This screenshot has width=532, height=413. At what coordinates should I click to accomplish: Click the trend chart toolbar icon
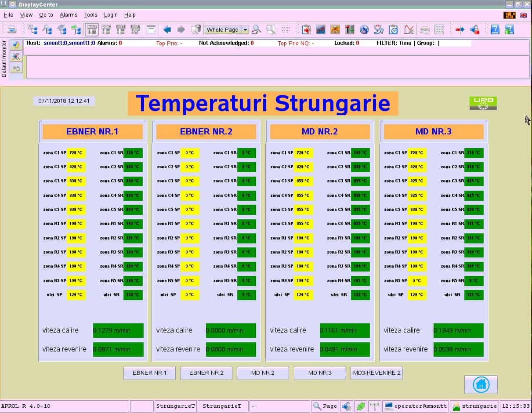pos(321,30)
